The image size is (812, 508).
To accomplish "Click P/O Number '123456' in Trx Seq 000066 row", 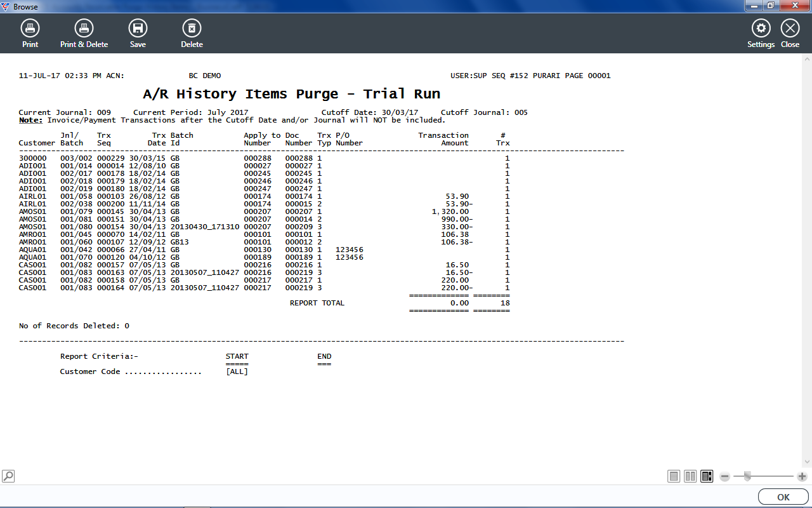I will [349, 250].
